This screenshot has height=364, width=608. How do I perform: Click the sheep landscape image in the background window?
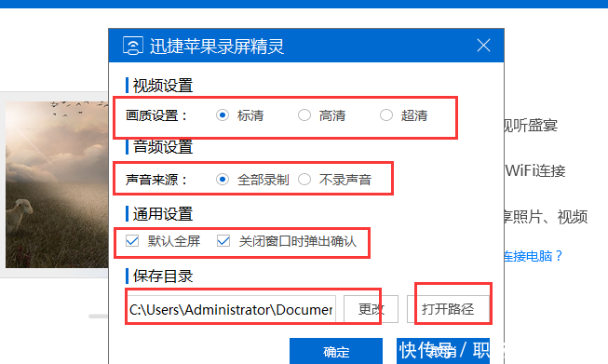click(x=57, y=184)
